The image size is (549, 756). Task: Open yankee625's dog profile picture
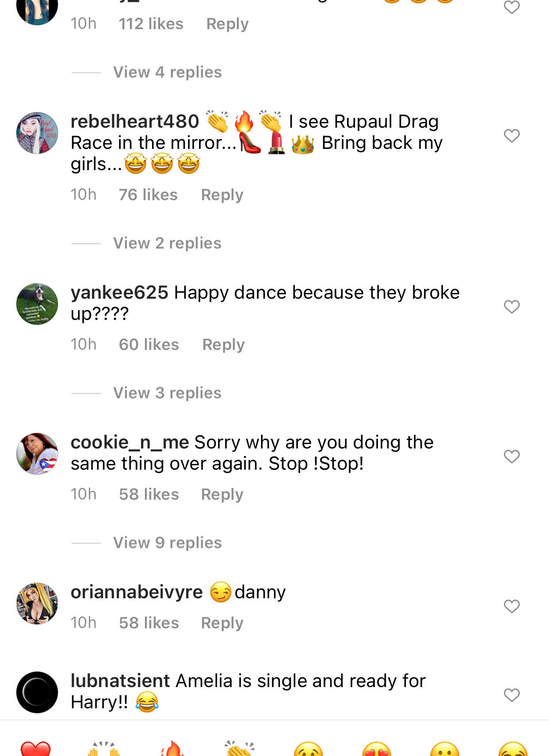37,304
